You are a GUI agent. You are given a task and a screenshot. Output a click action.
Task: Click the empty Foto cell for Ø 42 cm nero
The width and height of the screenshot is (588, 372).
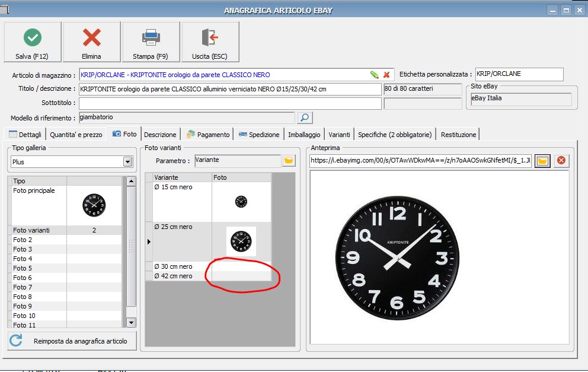[x=241, y=276]
